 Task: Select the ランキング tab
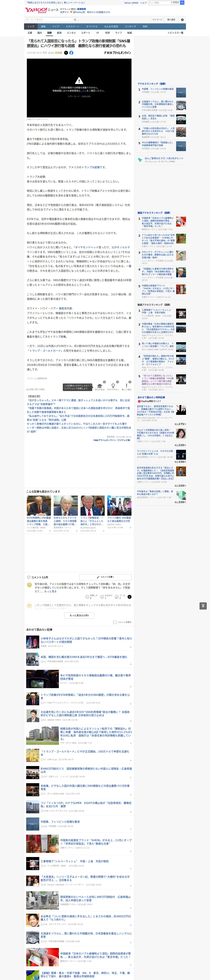tap(130, 27)
